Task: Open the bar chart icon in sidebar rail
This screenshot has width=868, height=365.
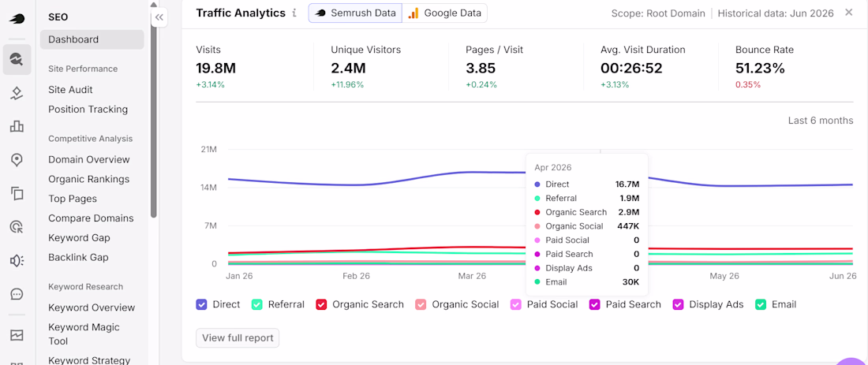Action: pyautogui.click(x=17, y=127)
